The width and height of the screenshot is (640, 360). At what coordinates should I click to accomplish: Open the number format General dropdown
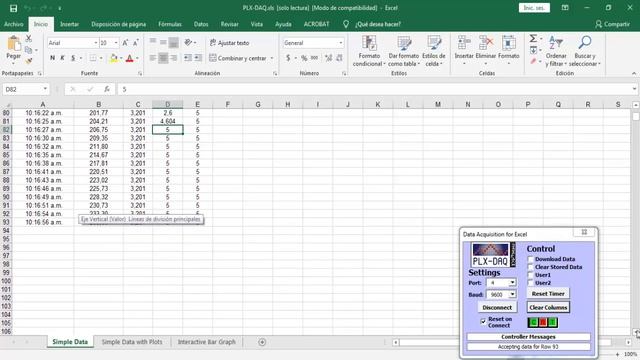340,43
